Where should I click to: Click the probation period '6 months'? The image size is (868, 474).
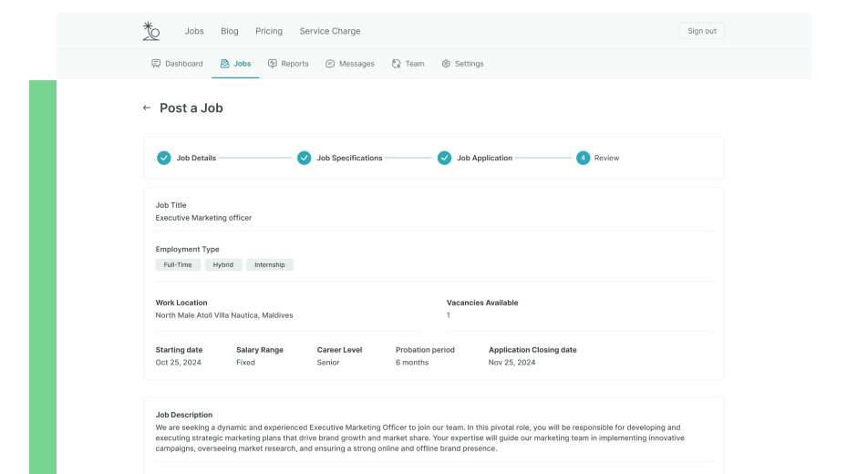pos(412,362)
